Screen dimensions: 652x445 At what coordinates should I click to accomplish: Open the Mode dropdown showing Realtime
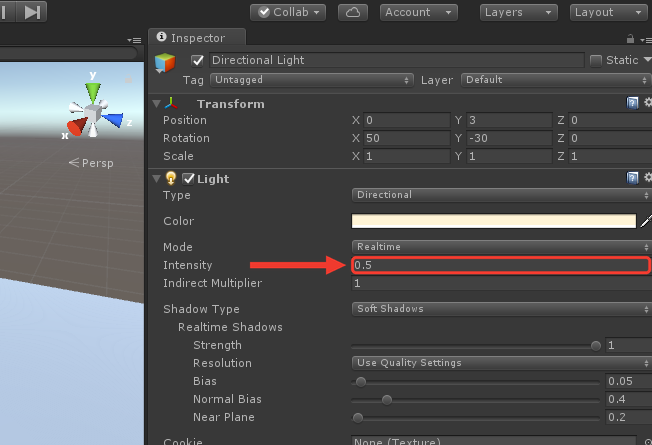tap(501, 247)
